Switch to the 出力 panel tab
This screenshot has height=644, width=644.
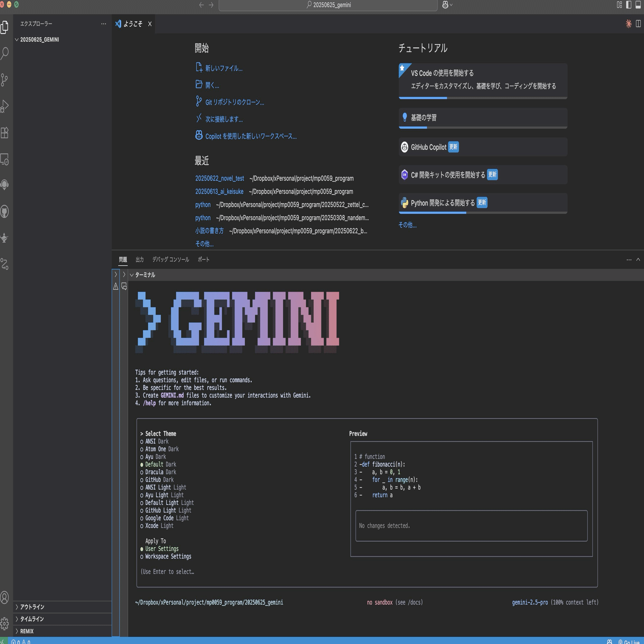(139, 259)
